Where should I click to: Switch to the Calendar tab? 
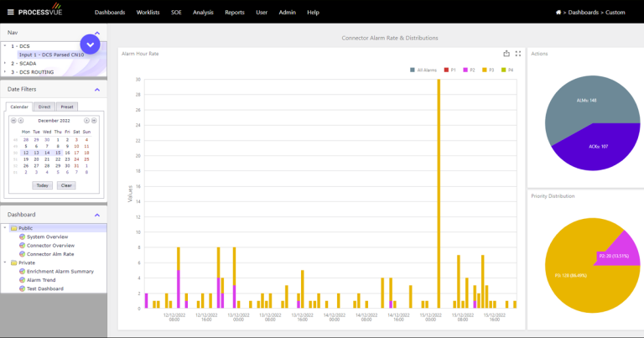click(x=19, y=107)
